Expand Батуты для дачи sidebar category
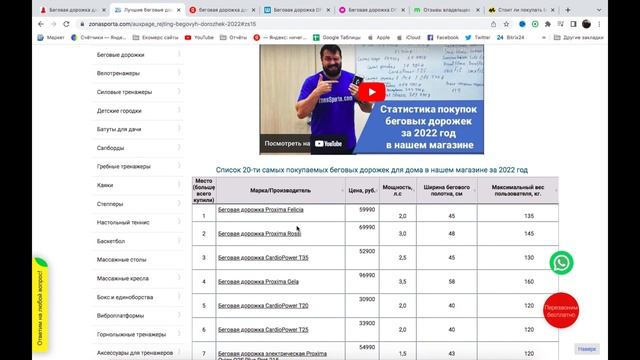The image size is (640, 360). 179,129
